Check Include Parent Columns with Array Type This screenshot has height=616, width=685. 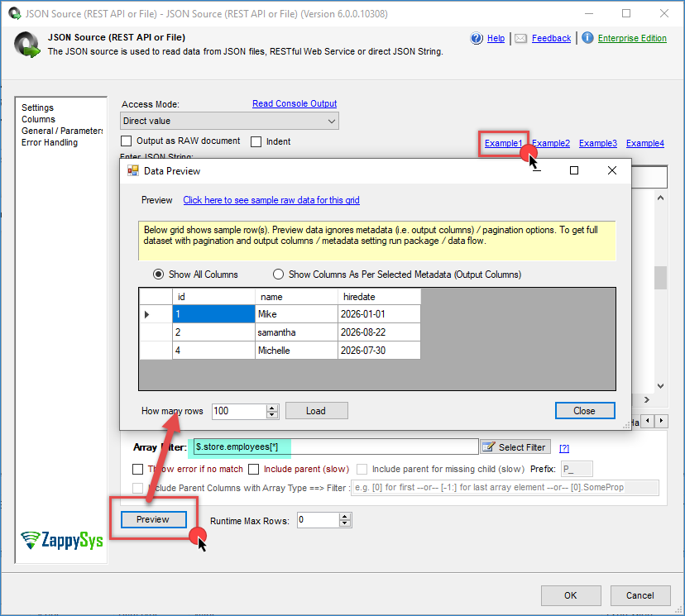137,488
